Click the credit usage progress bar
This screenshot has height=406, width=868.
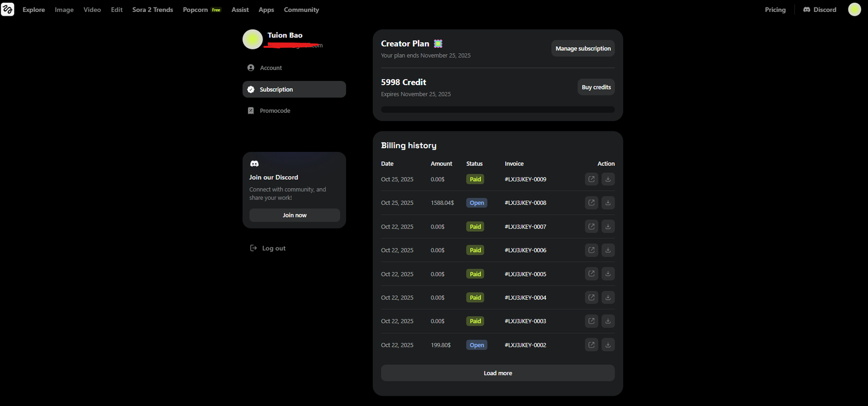[497, 110]
